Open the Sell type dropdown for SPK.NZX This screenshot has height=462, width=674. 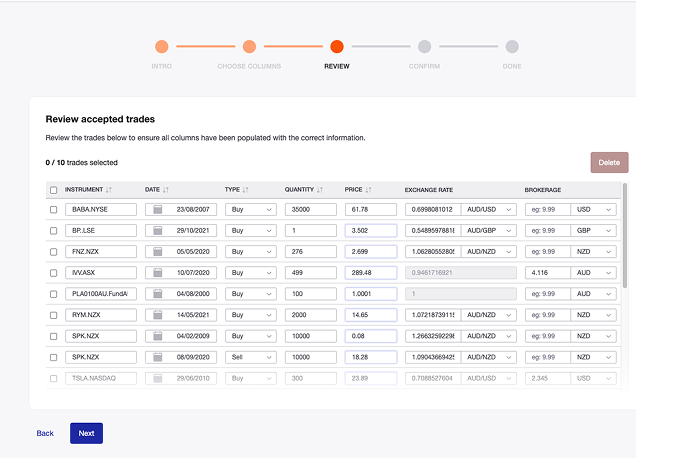[251, 357]
